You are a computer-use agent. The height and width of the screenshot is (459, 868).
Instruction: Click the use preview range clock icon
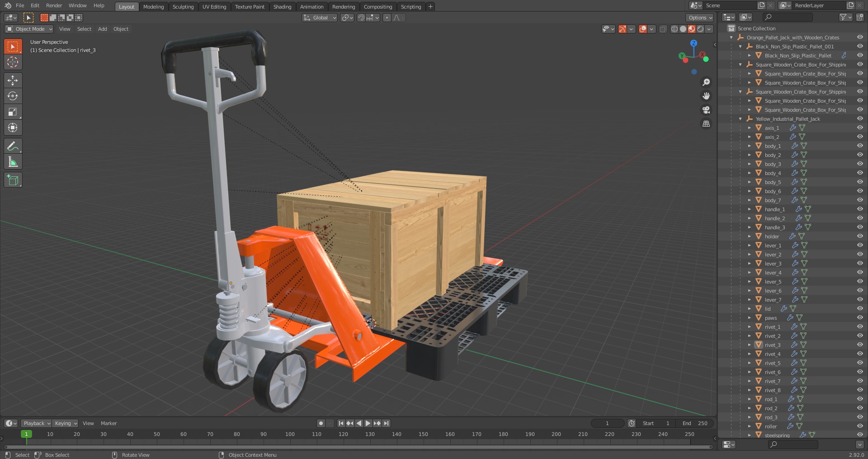point(632,423)
